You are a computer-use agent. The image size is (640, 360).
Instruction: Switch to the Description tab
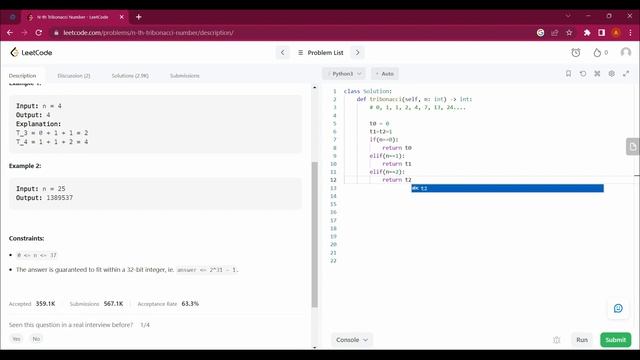coord(22,76)
